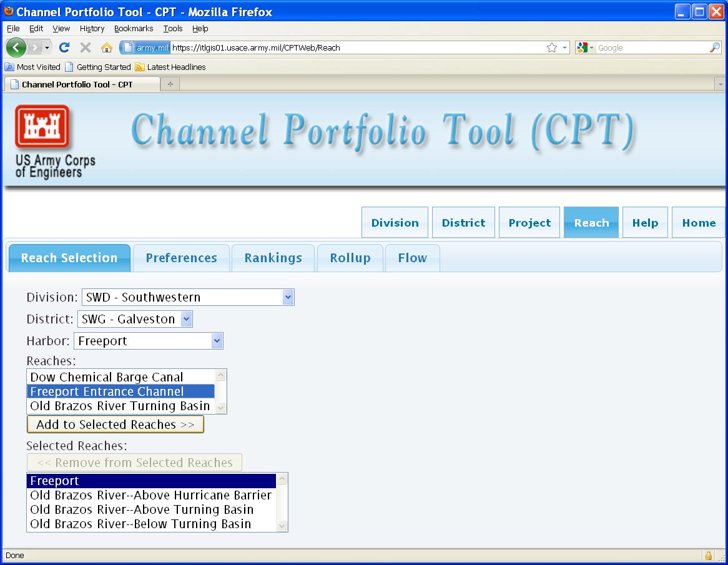The image size is (728, 565).
Task: Click the army.mil site identity badge
Action: 145,47
